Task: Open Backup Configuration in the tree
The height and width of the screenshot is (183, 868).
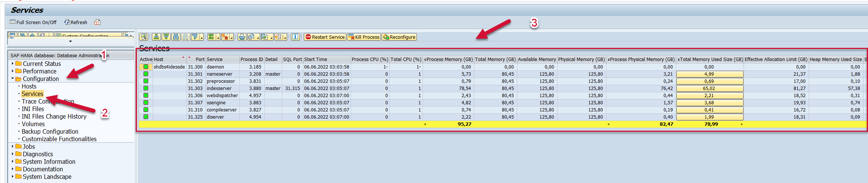Action: pyautogui.click(x=50, y=131)
